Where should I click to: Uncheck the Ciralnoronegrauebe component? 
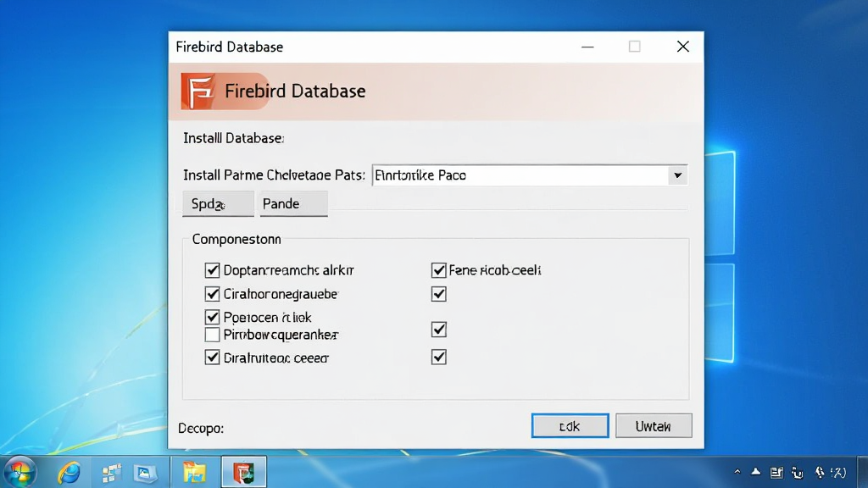212,294
